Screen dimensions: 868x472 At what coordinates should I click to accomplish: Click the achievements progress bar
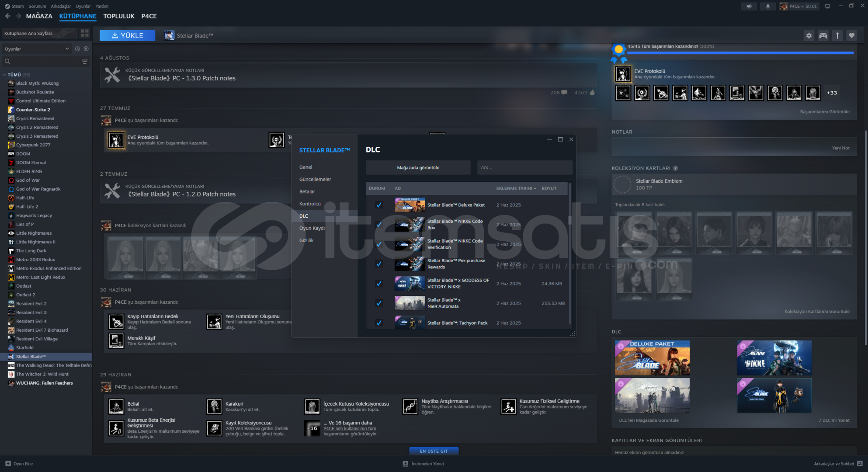[x=740, y=53]
